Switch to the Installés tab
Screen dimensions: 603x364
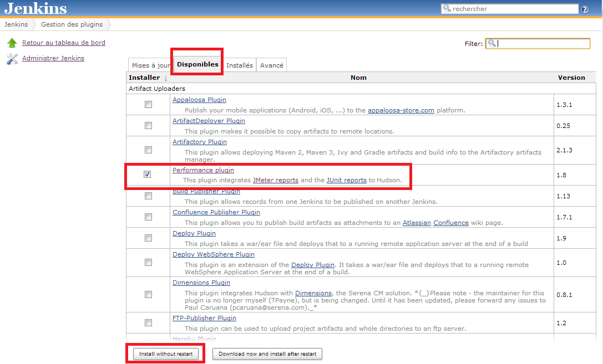click(240, 65)
